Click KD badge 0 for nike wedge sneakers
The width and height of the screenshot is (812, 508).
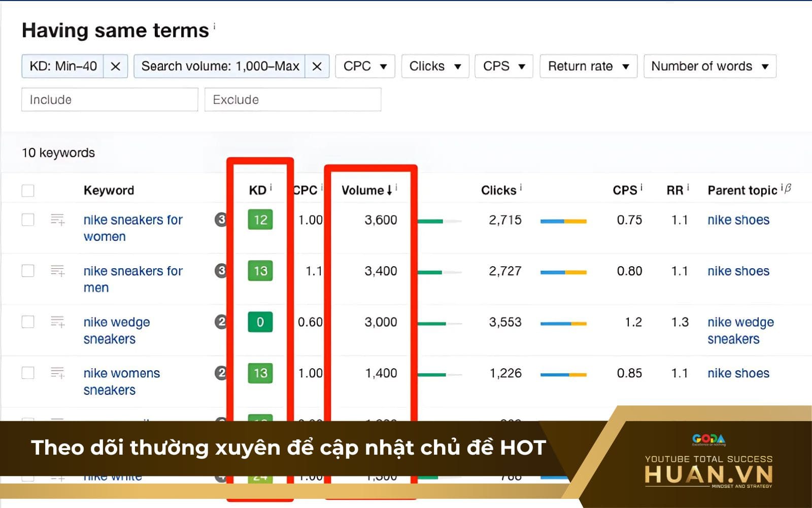click(x=260, y=322)
